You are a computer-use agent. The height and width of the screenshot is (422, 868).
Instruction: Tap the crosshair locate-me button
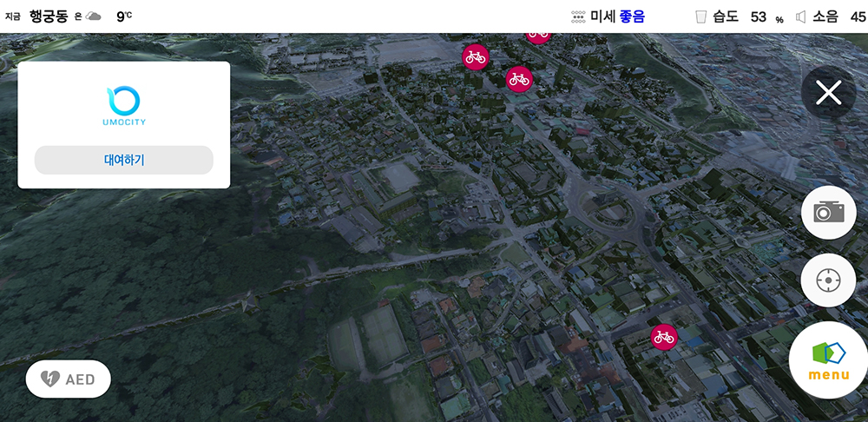[828, 280]
